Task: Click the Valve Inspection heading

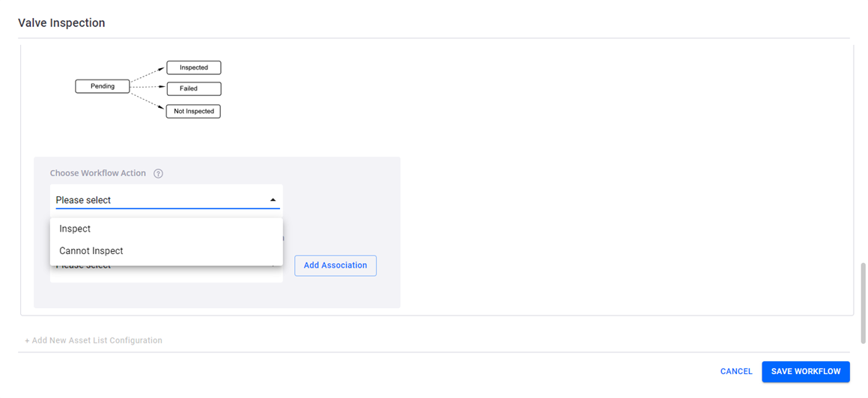Action: pyautogui.click(x=61, y=22)
